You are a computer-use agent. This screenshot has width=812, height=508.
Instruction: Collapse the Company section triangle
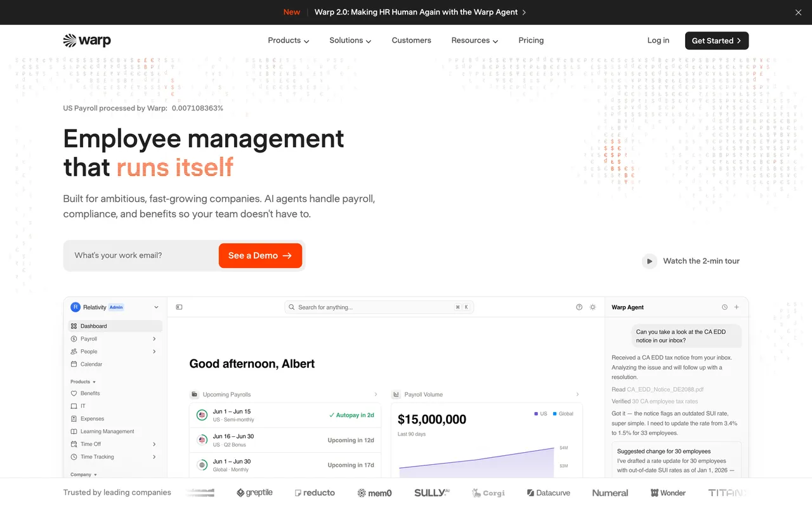click(x=96, y=475)
